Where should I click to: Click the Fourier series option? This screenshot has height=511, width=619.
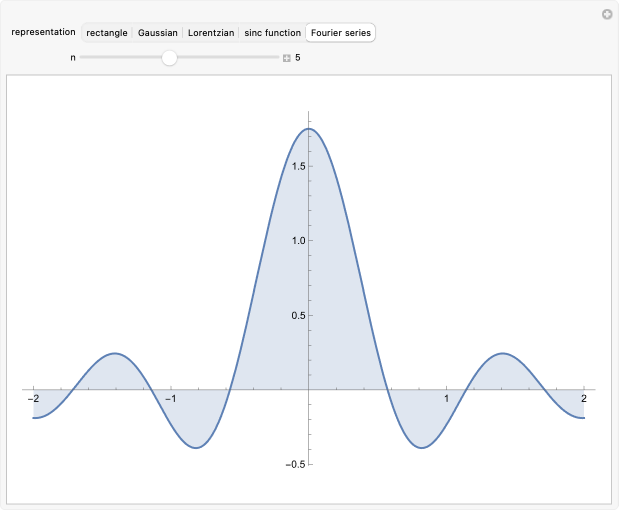340,33
